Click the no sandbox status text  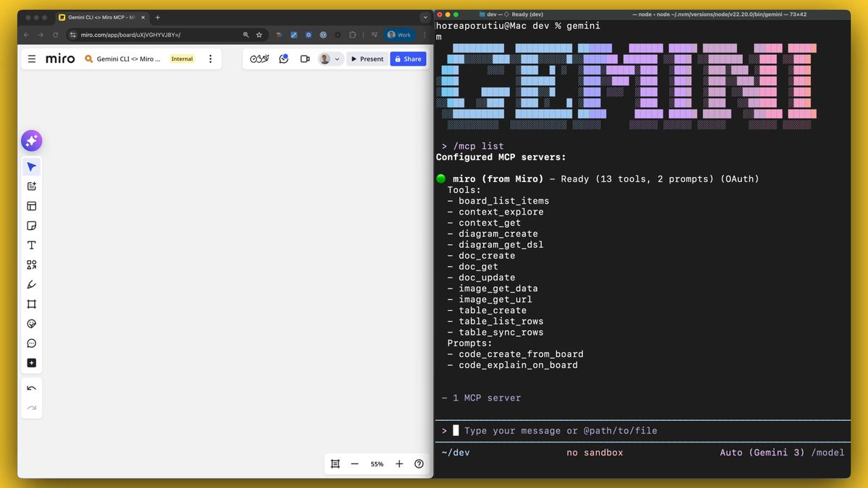(x=595, y=453)
